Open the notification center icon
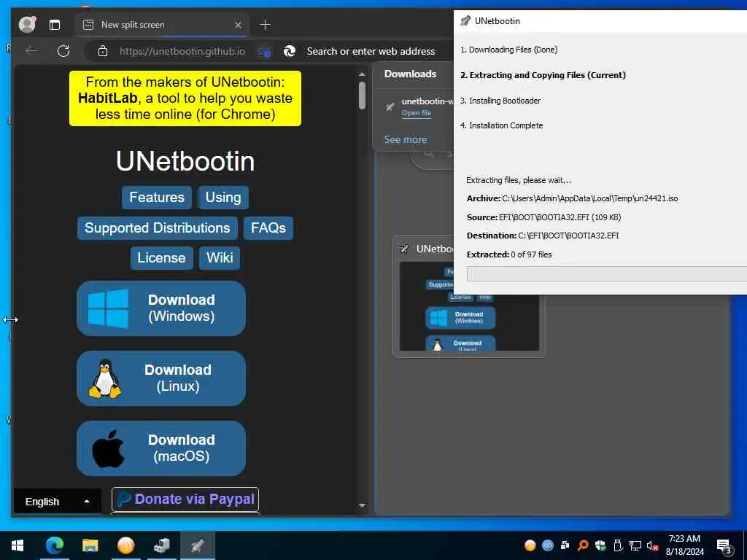This screenshot has height=560, width=747. [724, 546]
